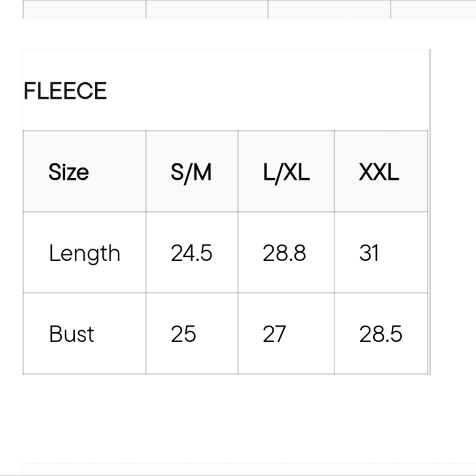Click the third empty cell of the table above FLEECE
This screenshot has height=476, width=476.
coord(329,9)
